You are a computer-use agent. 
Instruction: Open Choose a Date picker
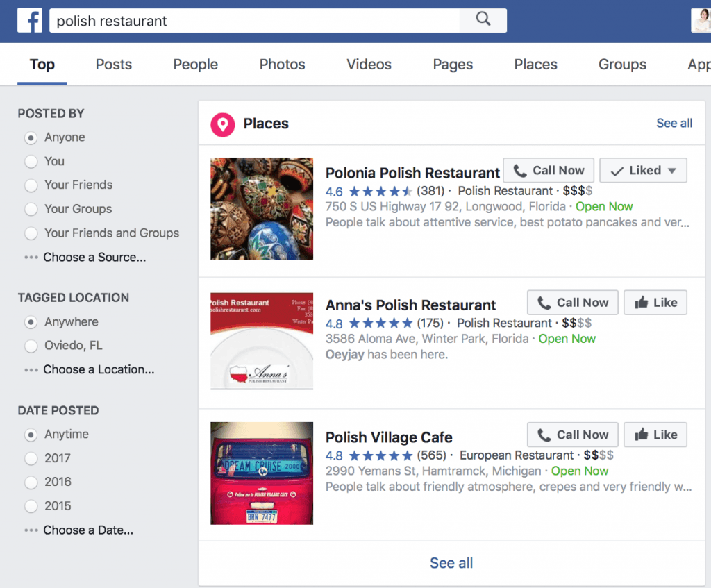pyautogui.click(x=88, y=530)
